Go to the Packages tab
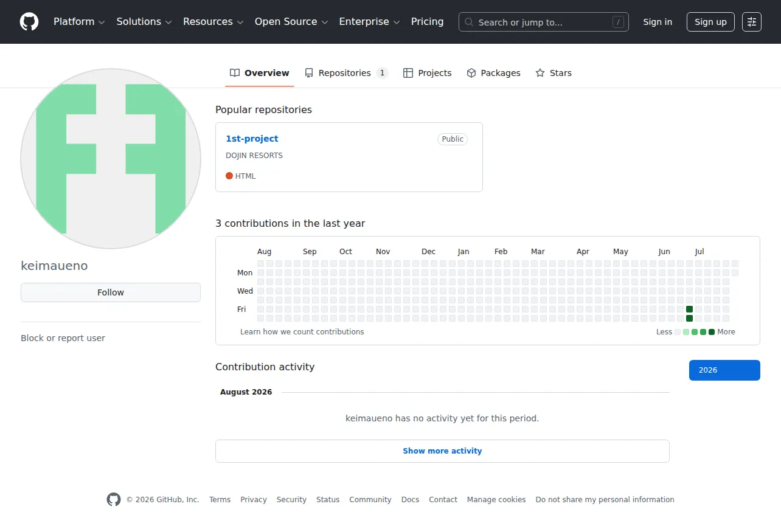Screen dimensions: 781x532 [x=493, y=73]
